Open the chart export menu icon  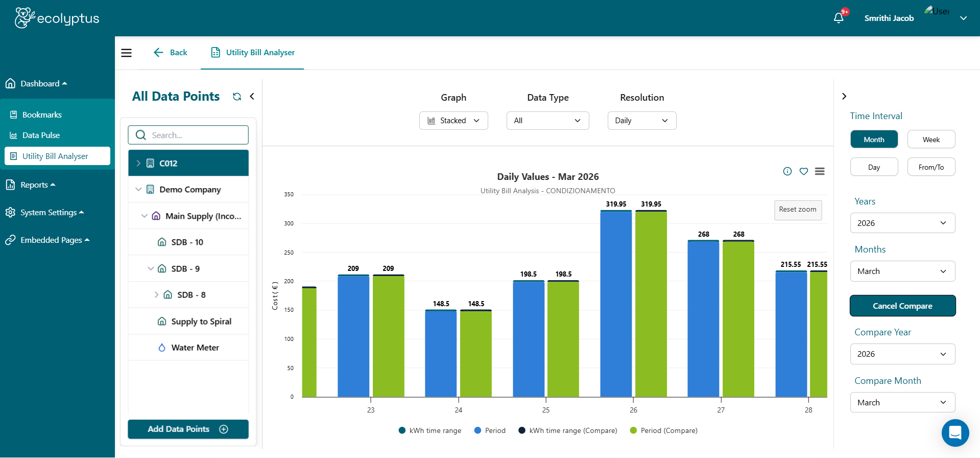[x=820, y=171]
